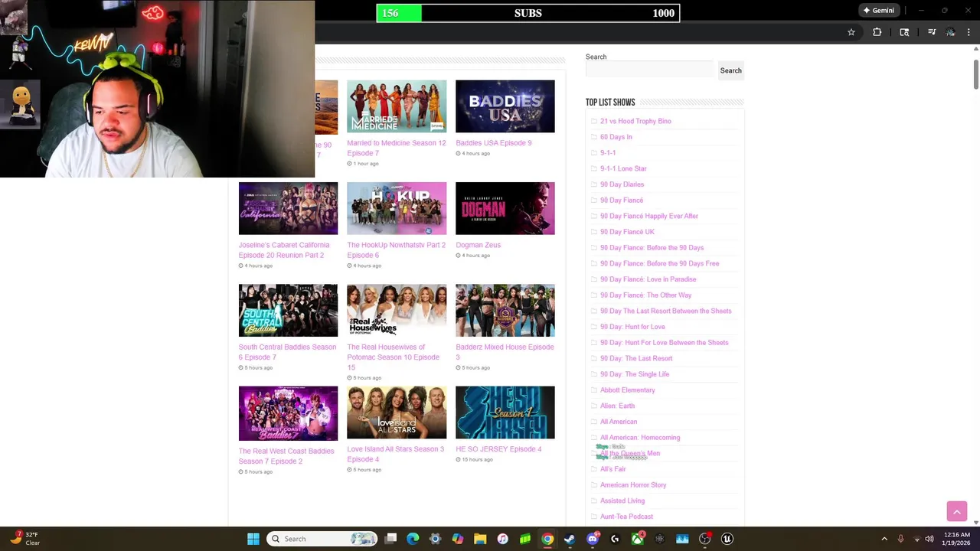Select Assisted Living from the list

[622, 500]
